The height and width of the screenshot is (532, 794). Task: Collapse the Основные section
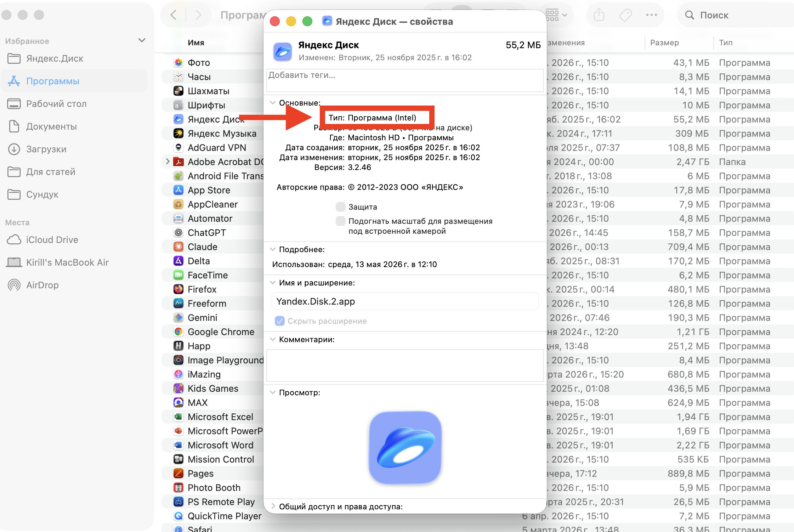(x=273, y=103)
